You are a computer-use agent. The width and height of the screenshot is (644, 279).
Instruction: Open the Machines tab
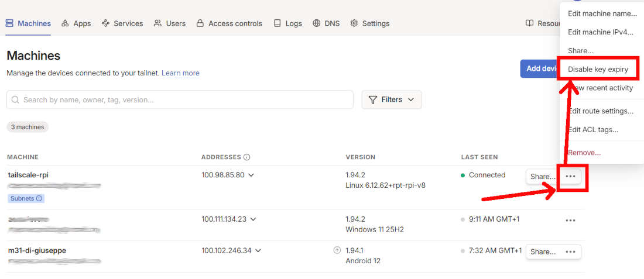(x=28, y=23)
